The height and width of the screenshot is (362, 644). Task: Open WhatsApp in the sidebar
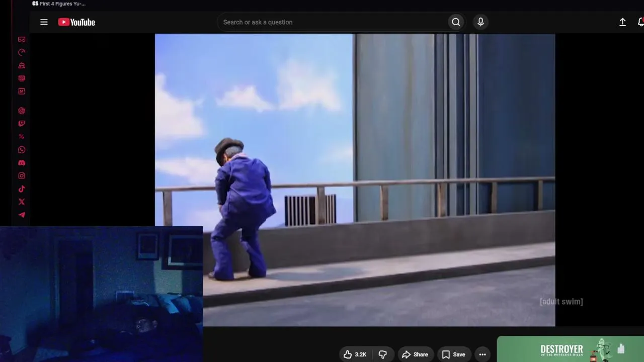pyautogui.click(x=22, y=150)
